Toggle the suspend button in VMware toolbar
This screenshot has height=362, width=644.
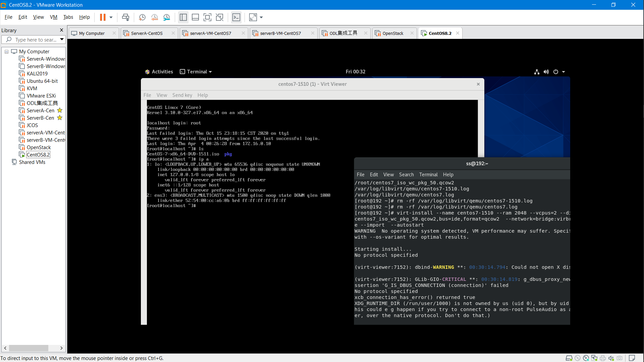pyautogui.click(x=103, y=17)
